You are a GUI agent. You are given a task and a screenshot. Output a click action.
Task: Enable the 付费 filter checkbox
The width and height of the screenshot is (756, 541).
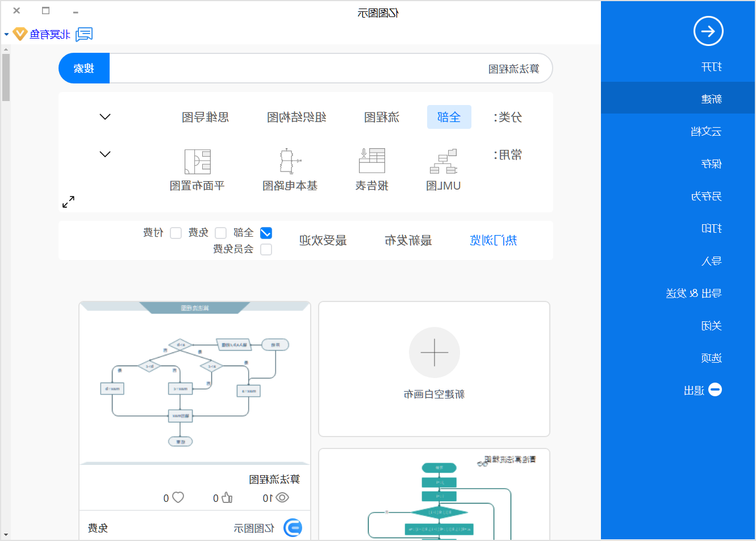coord(176,233)
